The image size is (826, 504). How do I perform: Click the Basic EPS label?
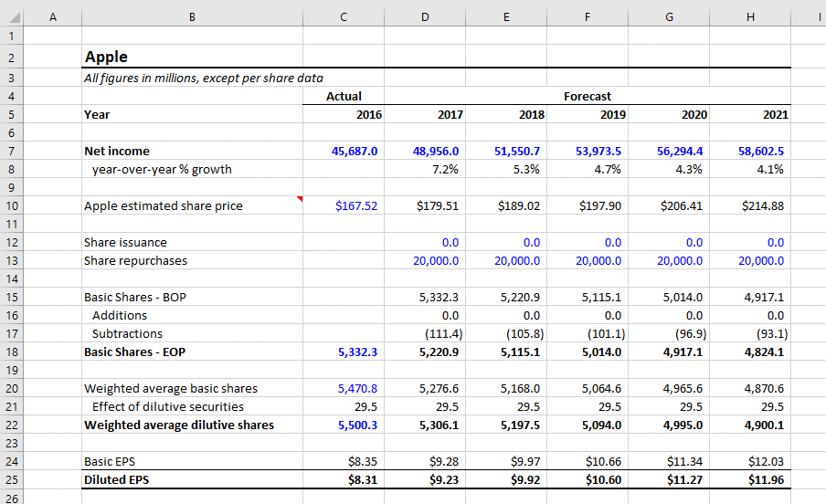click(110, 461)
